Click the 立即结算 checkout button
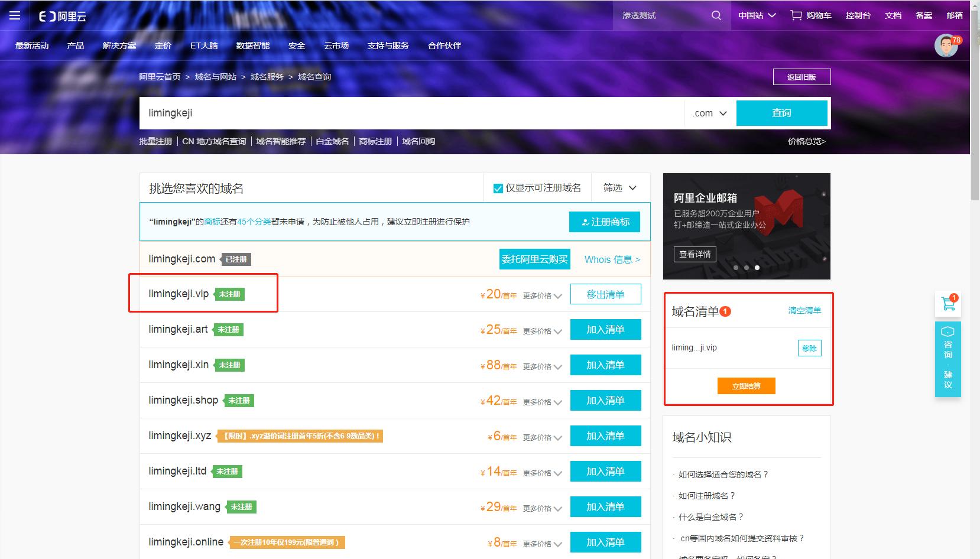Viewport: 980px width, 559px height. click(746, 386)
